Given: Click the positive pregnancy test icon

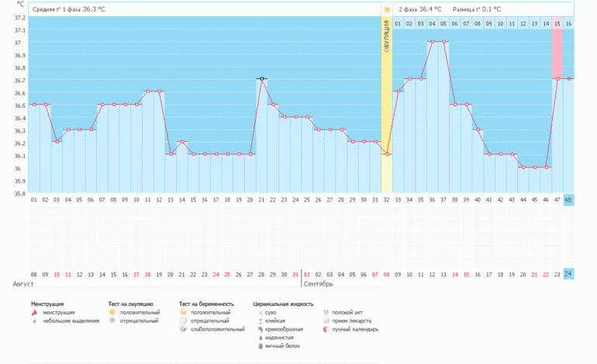Looking at the screenshot, I should tap(183, 312).
